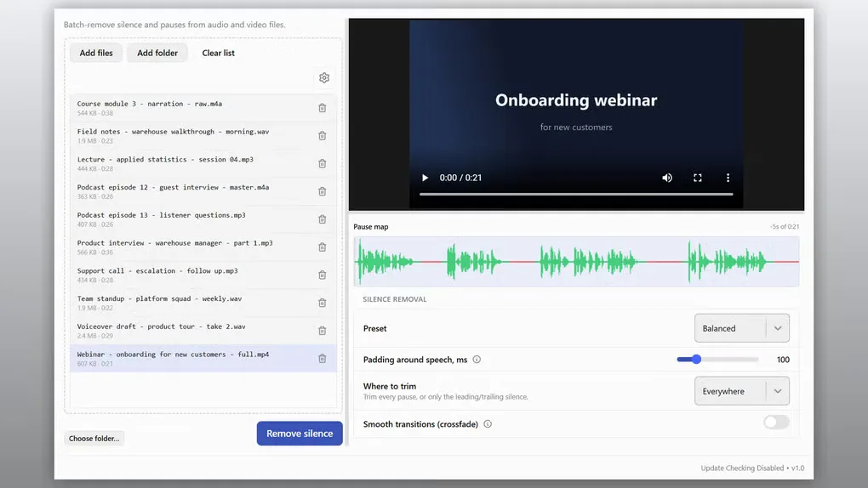Image resolution: width=868 pixels, height=488 pixels.
Task: Show info for Smooth transitions crossfade
Action: point(488,424)
